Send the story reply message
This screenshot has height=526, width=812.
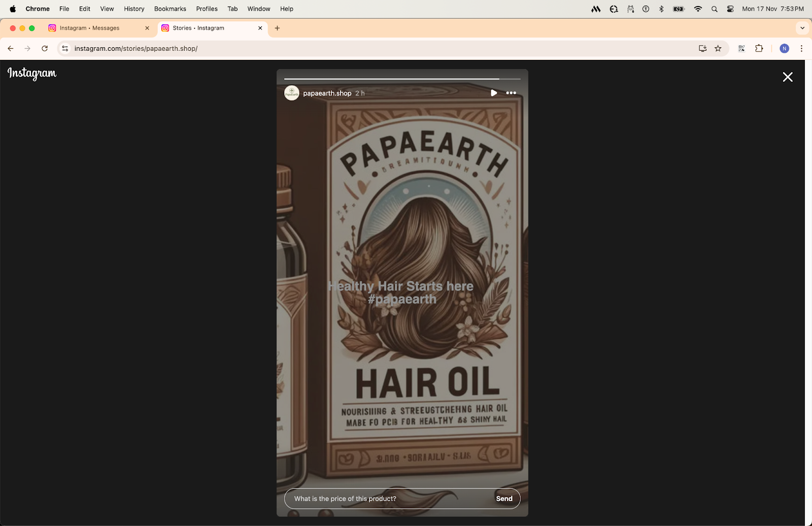[504, 499]
